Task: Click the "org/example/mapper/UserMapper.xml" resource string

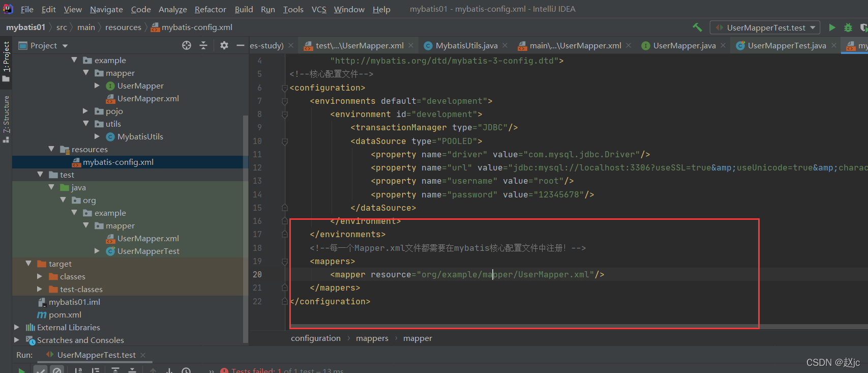Action: coord(505,274)
